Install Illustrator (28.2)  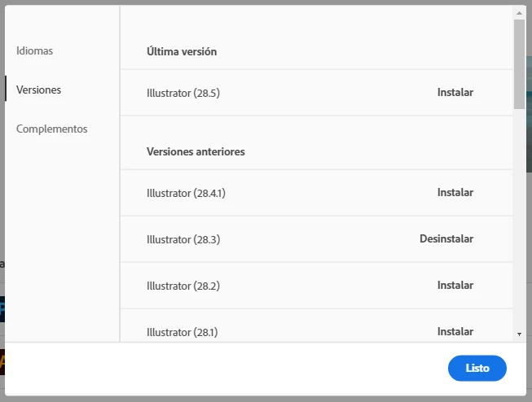tap(455, 285)
